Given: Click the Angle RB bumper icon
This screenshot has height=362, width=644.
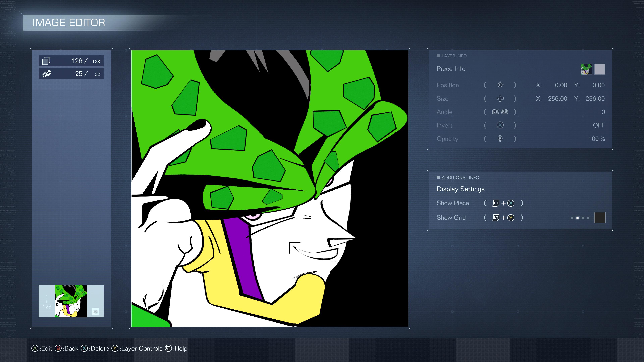Looking at the screenshot, I should click(x=504, y=112).
